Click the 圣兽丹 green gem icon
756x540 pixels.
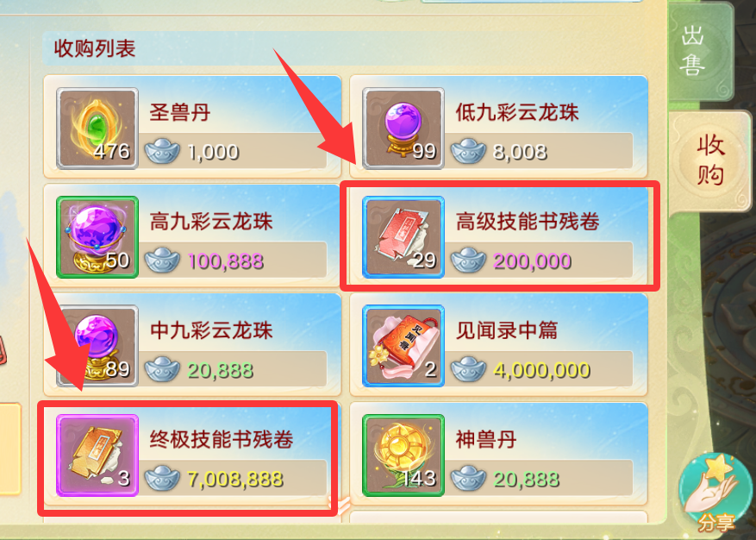coord(97,129)
